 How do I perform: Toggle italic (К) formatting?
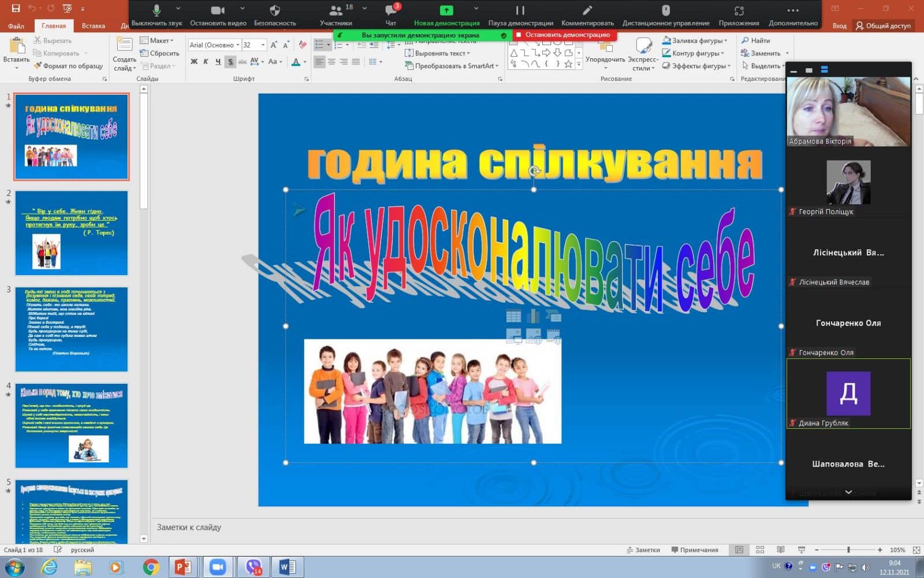tap(206, 62)
